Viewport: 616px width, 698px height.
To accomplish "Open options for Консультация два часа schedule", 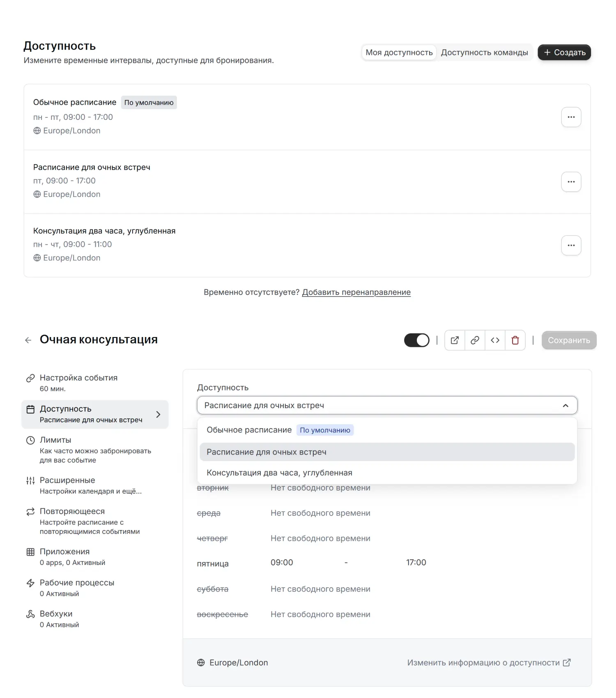I will (571, 246).
